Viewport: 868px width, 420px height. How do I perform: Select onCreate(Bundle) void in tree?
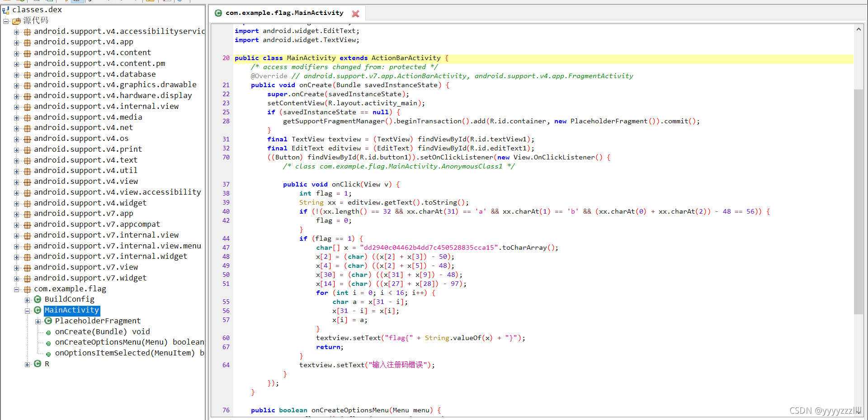tap(102, 331)
